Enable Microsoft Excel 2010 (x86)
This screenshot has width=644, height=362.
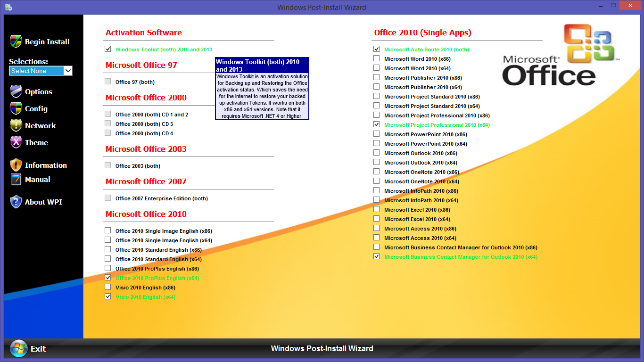point(376,209)
